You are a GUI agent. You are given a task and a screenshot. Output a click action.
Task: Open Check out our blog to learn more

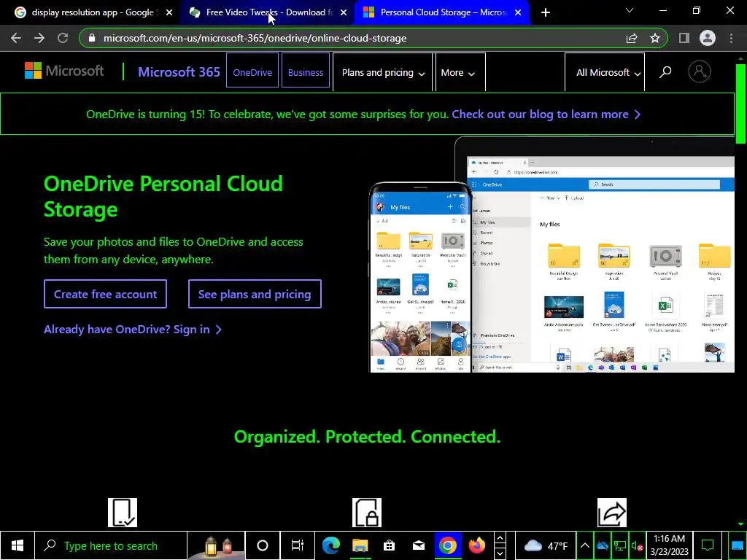pos(546,114)
